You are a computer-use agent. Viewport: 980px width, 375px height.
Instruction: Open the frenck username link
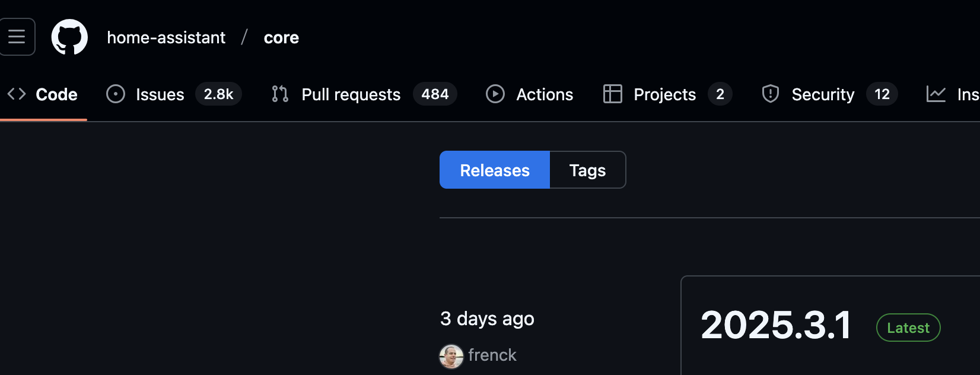pos(492,355)
